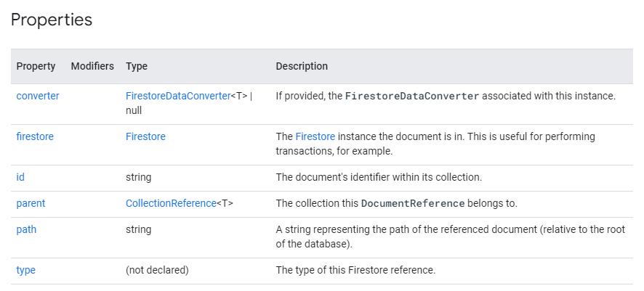This screenshot has height=291, width=644.
Task: Open the type property link
Action: [26, 270]
